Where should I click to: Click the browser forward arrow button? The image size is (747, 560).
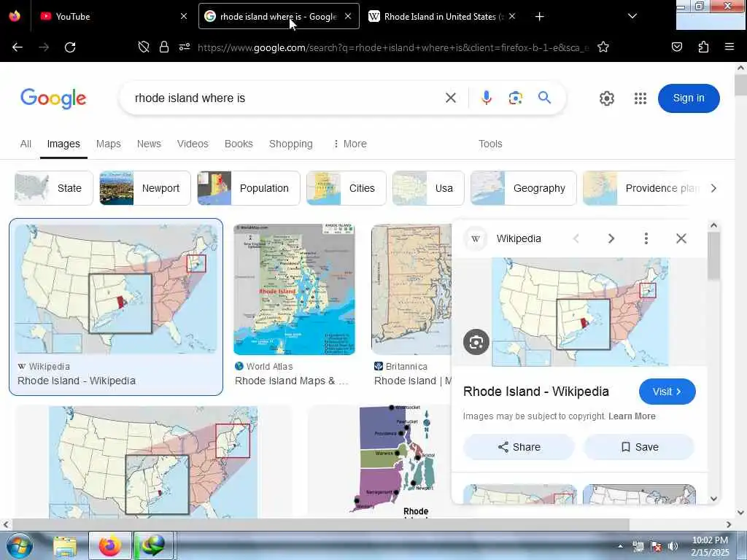click(44, 47)
